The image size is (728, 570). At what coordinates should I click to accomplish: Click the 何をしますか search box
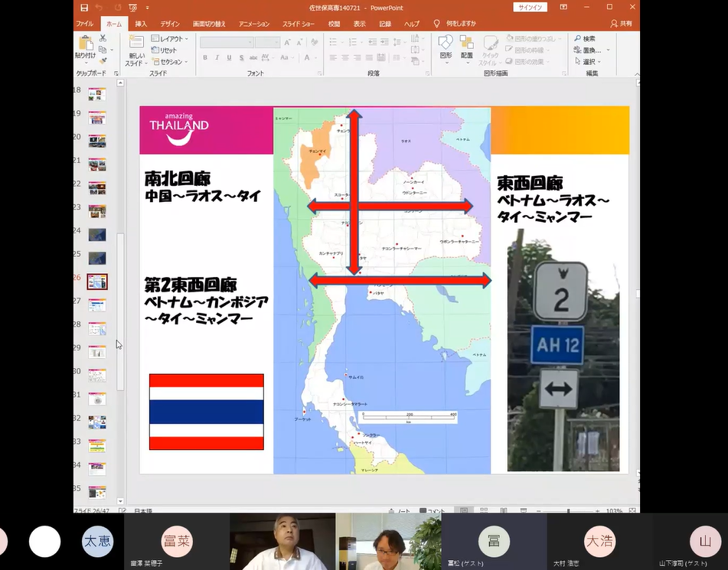coord(455,24)
